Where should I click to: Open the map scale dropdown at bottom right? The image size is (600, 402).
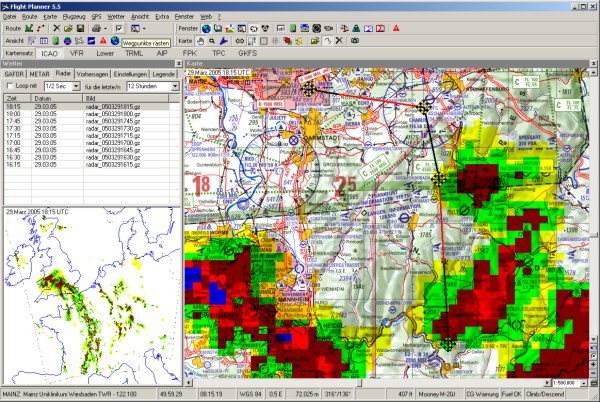point(584,383)
